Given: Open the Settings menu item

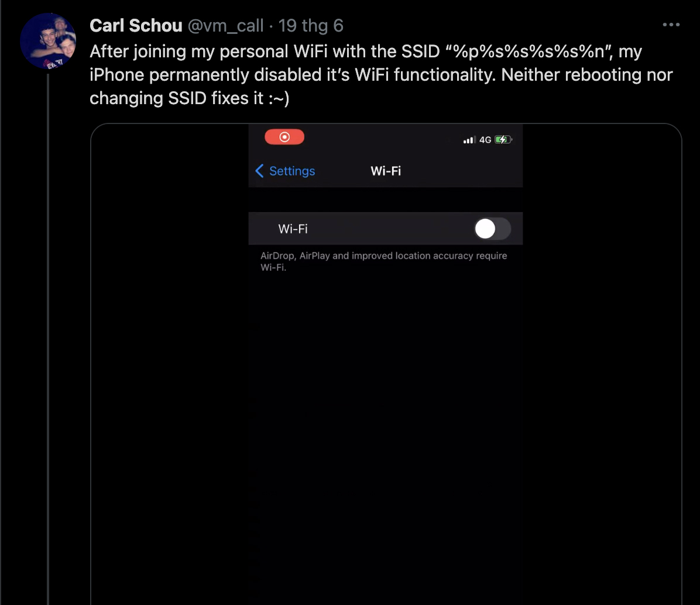Looking at the screenshot, I should (291, 171).
